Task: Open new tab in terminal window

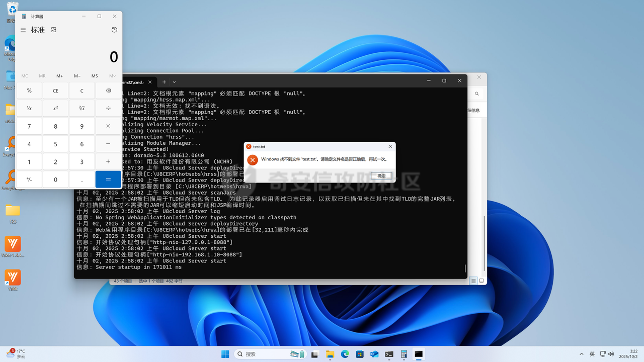Action: click(x=164, y=82)
